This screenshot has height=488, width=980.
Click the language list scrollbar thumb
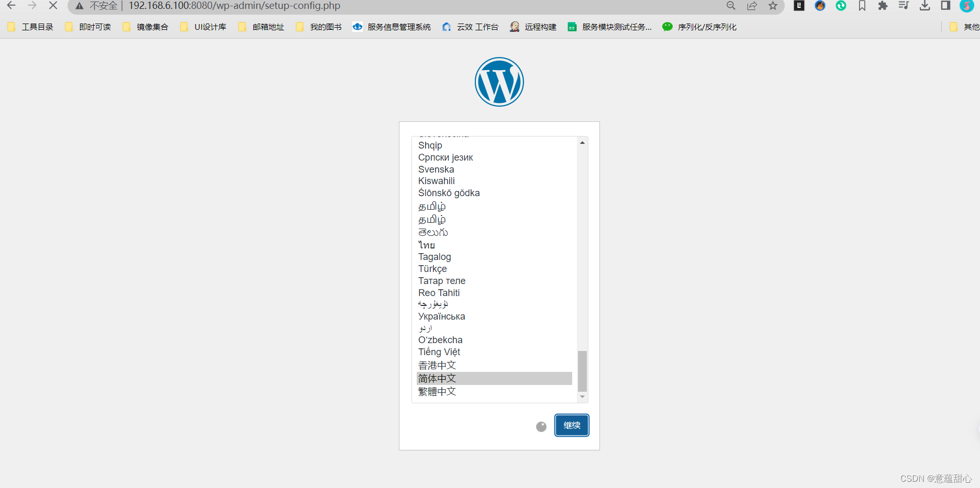point(582,371)
